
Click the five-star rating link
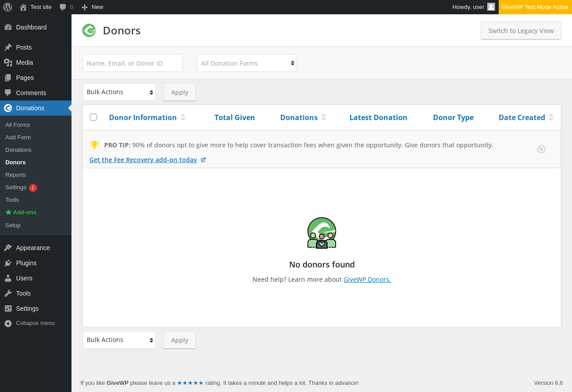click(x=190, y=383)
